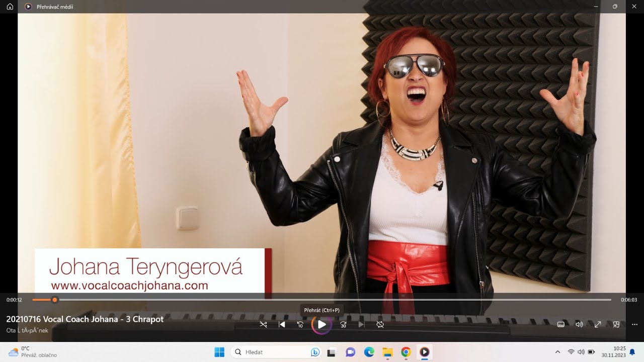Restore down the media player window
The width and height of the screenshot is (644, 362).
615,7
